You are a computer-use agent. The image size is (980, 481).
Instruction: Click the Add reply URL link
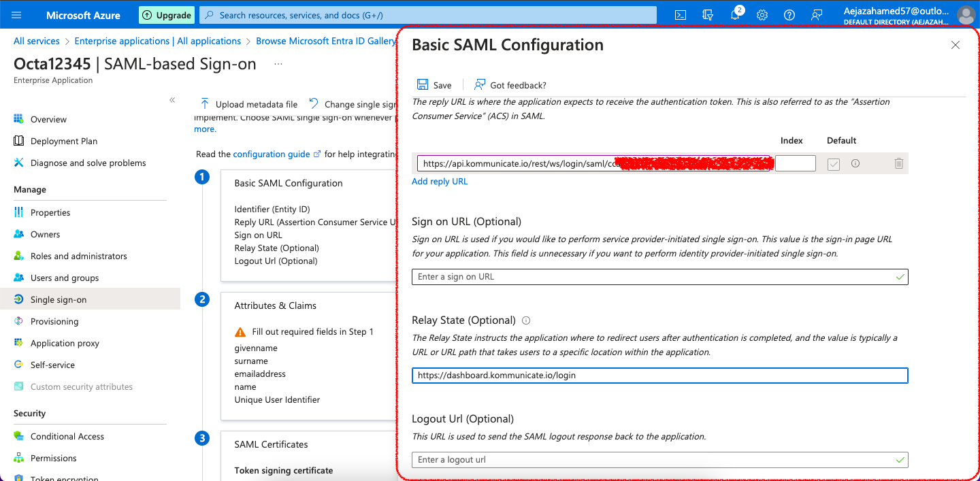point(440,182)
